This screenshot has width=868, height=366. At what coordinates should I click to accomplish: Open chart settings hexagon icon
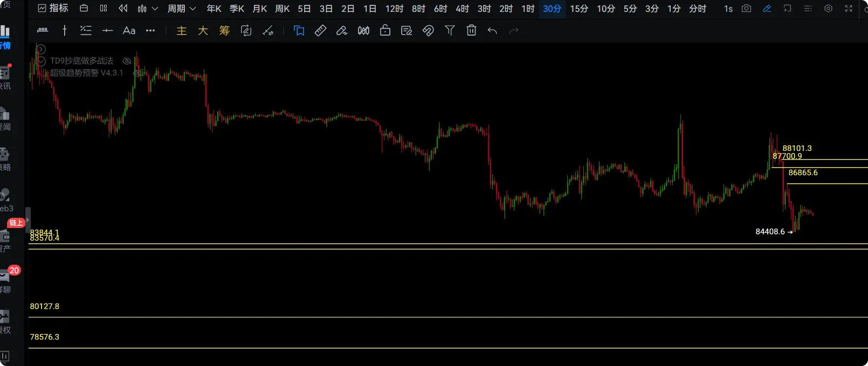(x=829, y=9)
